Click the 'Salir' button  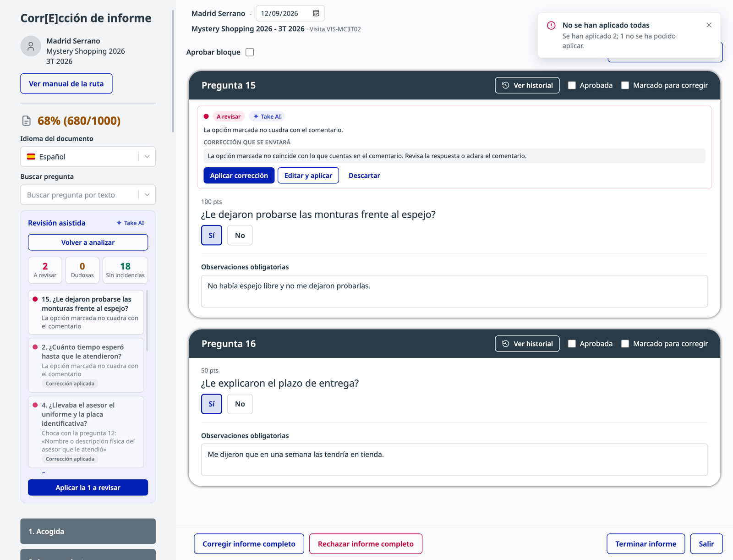[x=706, y=544]
